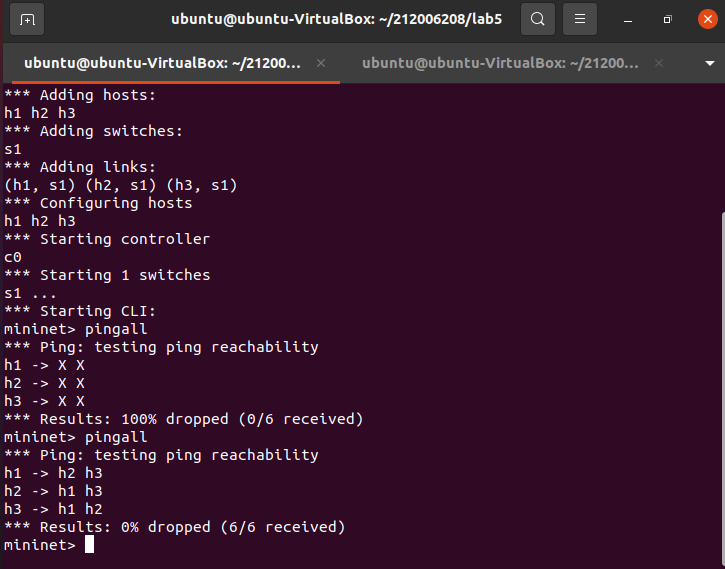Click the '0% dropped (6/6 received)' line
The height and width of the screenshot is (569, 725).
pyautogui.click(x=175, y=527)
